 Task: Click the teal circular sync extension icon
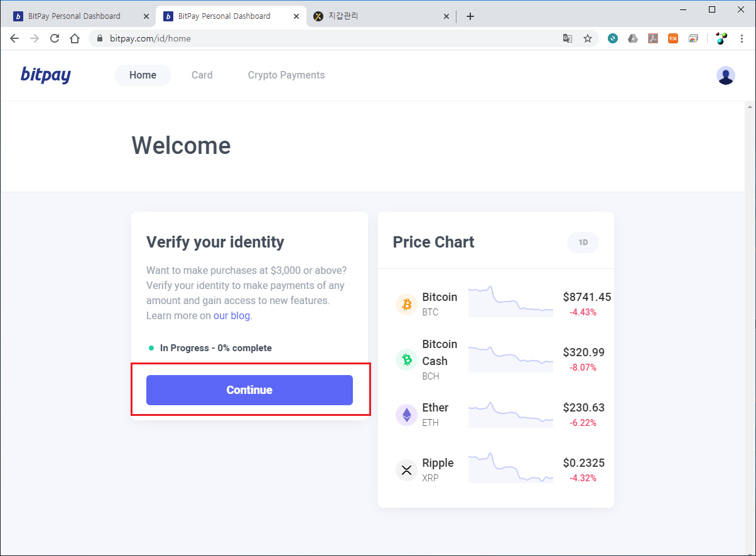[x=613, y=38]
